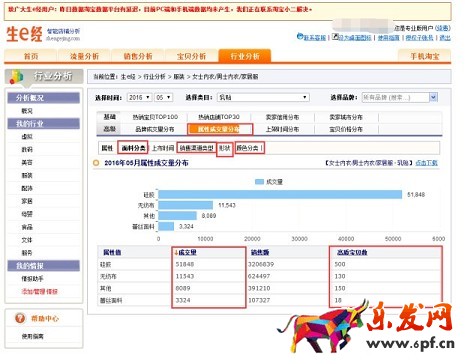Screen dimensions: 465x364
Task: Click the 设为桌面图标 page icon
Action: 335,37
